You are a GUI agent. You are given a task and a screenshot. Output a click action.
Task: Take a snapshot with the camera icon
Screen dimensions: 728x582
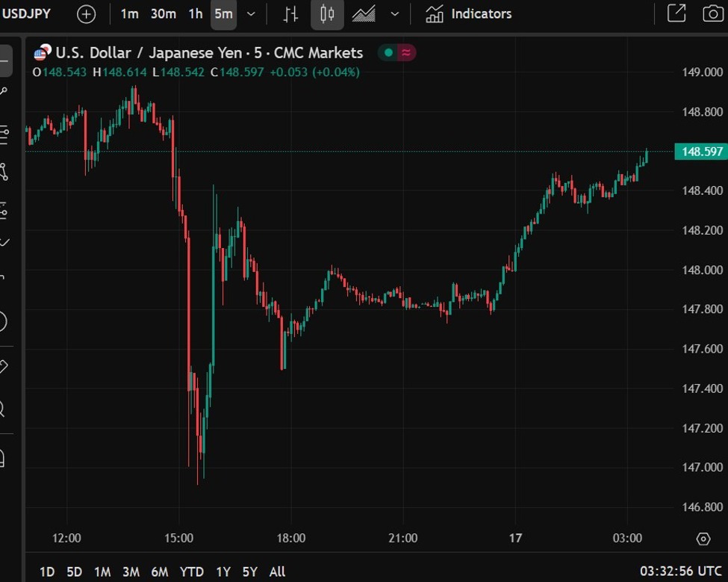713,13
